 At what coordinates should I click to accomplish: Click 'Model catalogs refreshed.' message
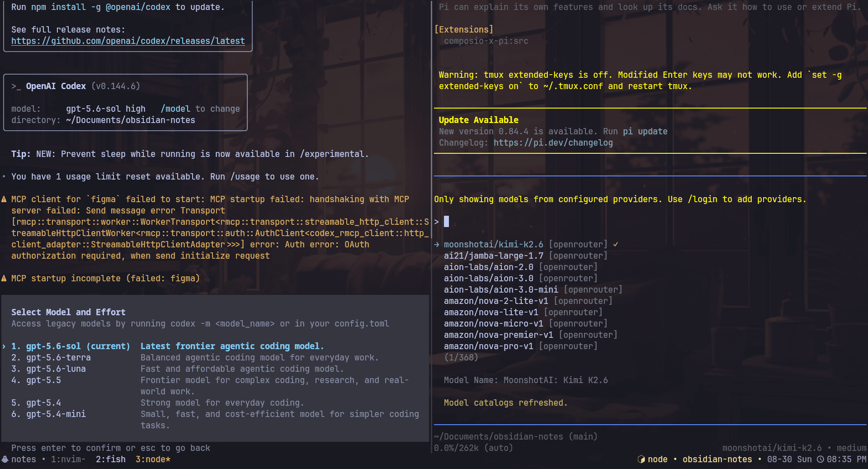(x=506, y=403)
